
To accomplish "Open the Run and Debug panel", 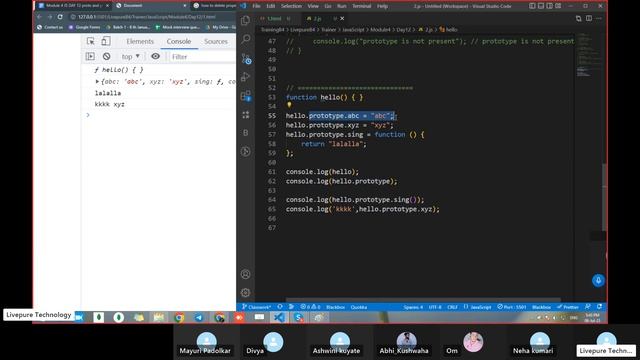I will click(x=245, y=77).
